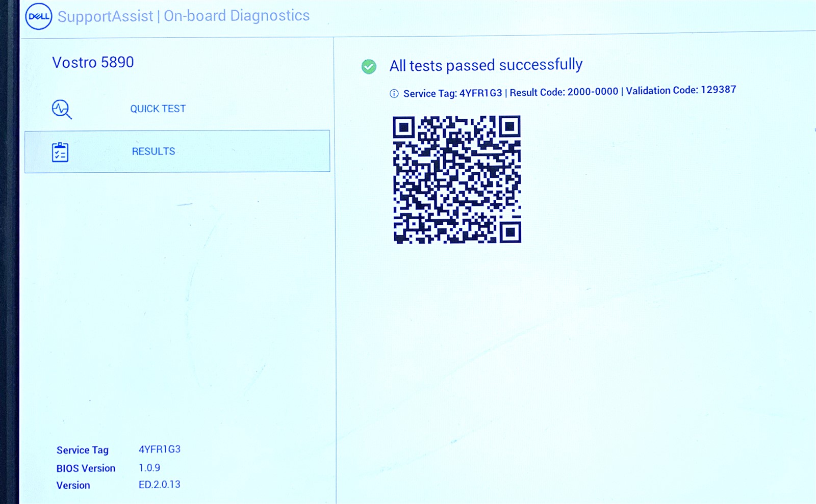Click the ED.2.0.13 version value
816x504 pixels.
(159, 485)
